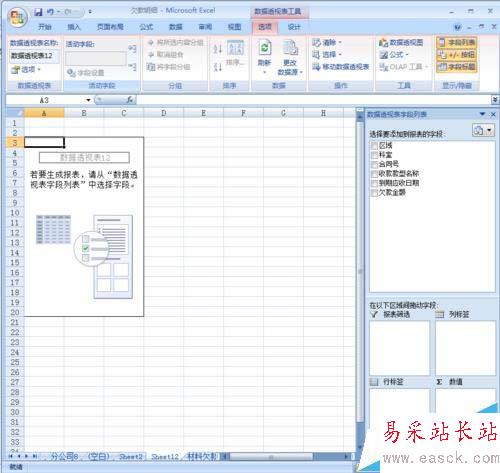Open the 公式 dropdown in Tools group
The height and width of the screenshot is (473, 500).
click(x=394, y=55)
